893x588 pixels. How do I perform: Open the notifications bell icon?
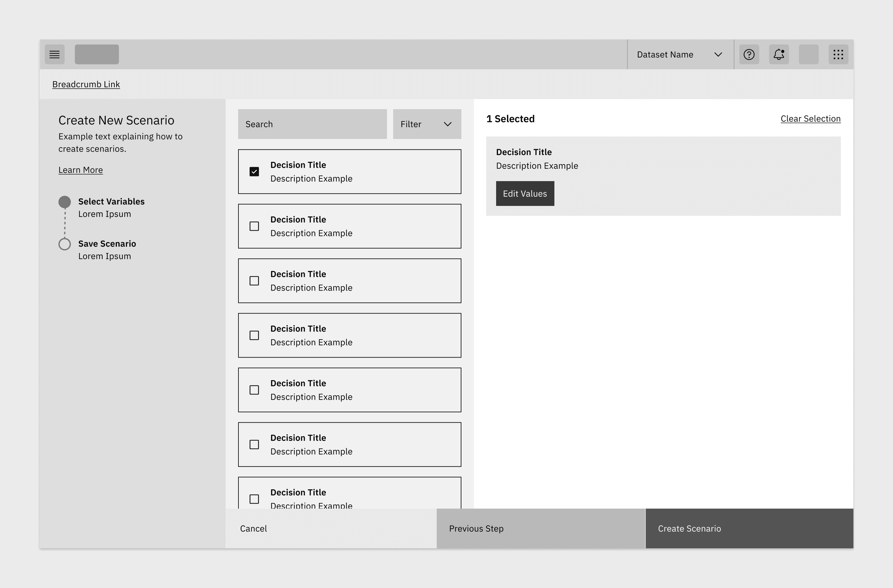[x=779, y=54]
